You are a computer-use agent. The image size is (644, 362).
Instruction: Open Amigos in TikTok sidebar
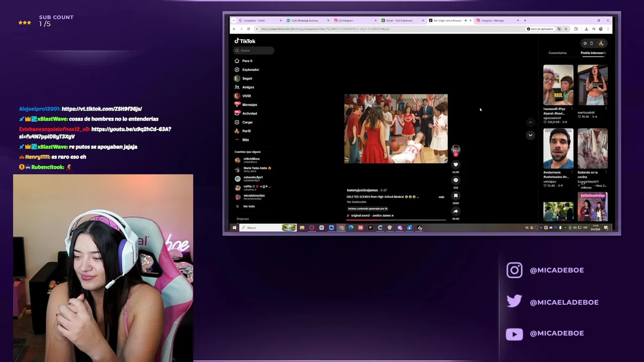point(244,87)
